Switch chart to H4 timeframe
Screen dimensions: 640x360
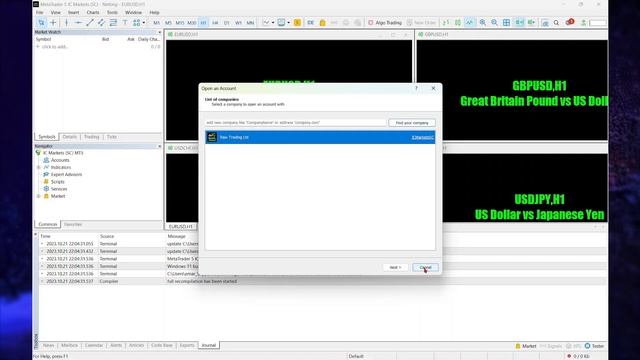pyautogui.click(x=215, y=23)
